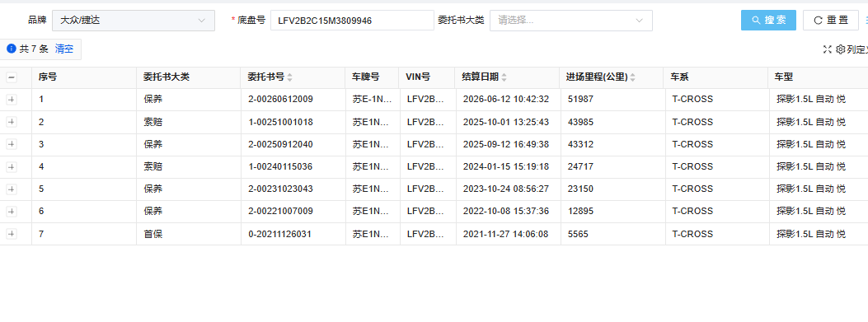Screen dimensions: 868x322
Task: Click 探影1.5L 自动 悦 cell in row 1
Action: click(x=811, y=100)
